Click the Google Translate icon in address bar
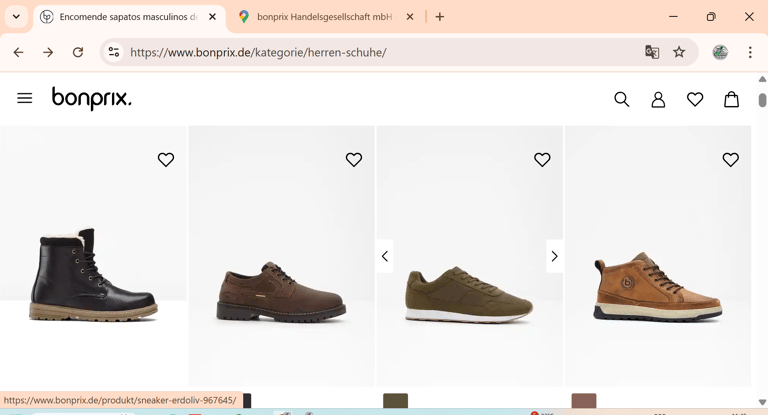This screenshot has width=768, height=415. coord(652,52)
